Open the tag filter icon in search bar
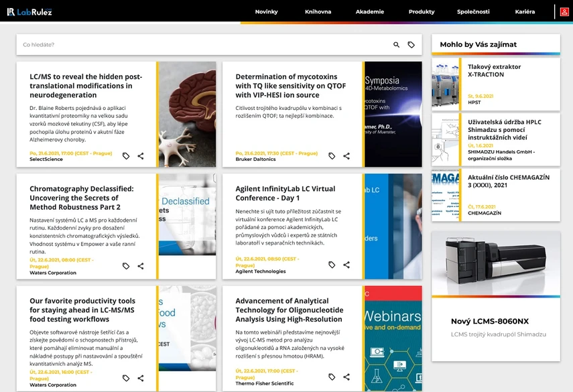The height and width of the screenshot is (392, 573). point(411,45)
